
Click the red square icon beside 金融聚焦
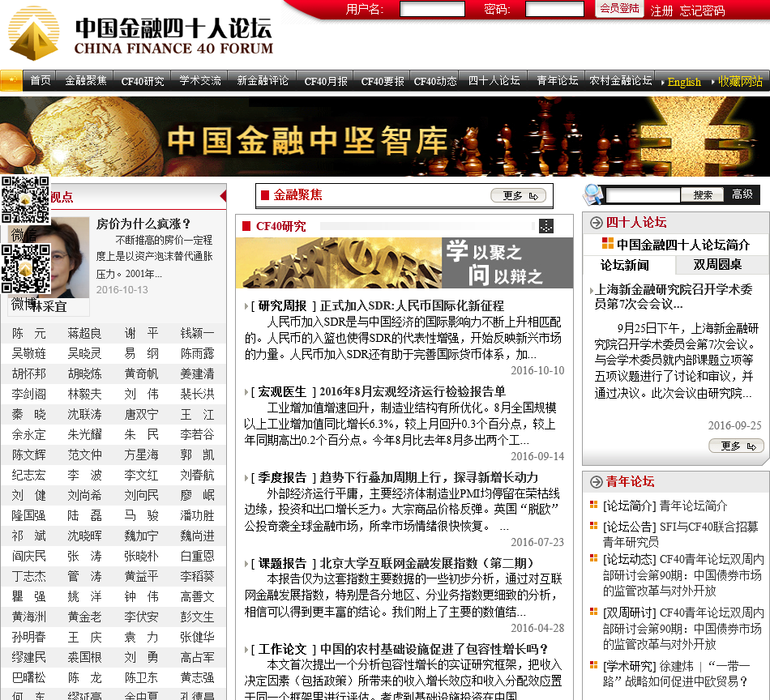[x=265, y=195]
